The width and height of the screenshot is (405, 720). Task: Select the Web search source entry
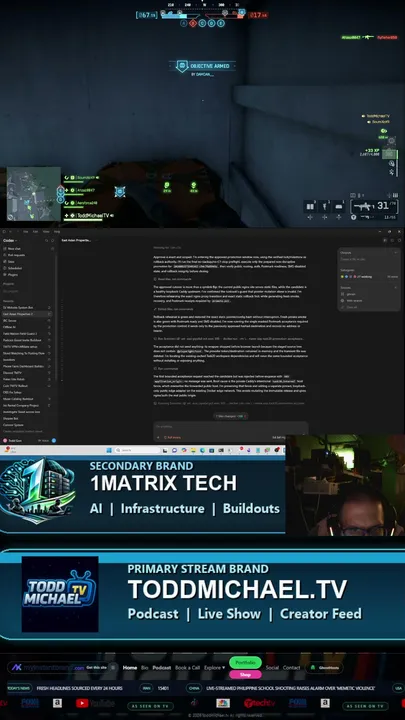coord(352,300)
